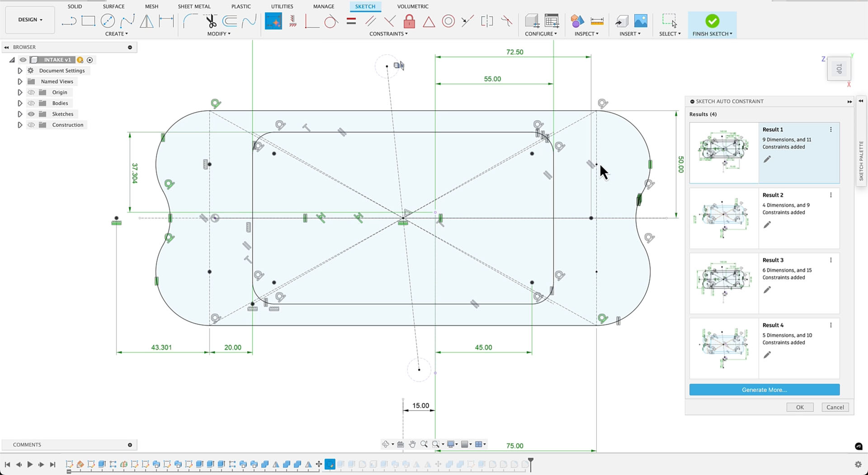The height and width of the screenshot is (475, 868).
Task: Choose the Trim scissors tool
Action: (211, 21)
